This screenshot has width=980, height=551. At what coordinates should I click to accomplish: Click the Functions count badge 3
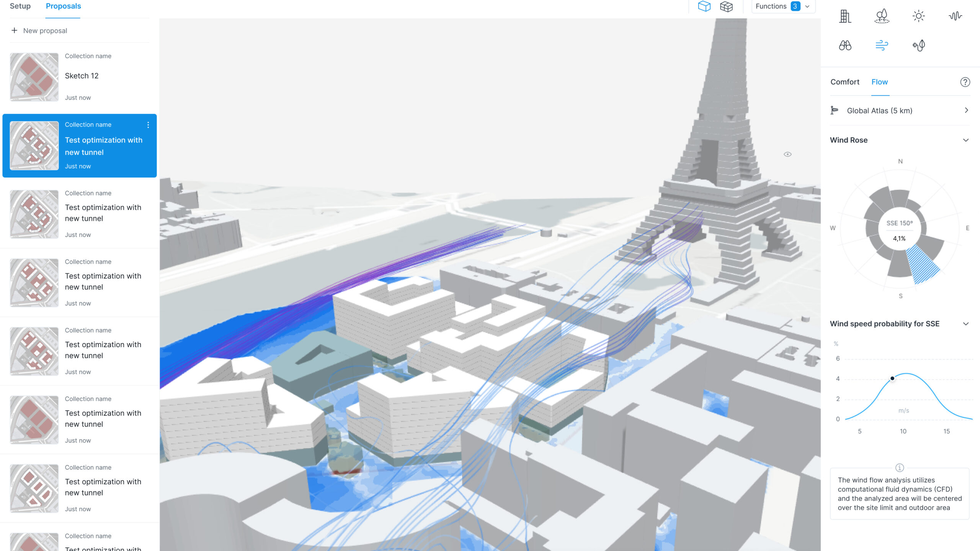coord(795,7)
